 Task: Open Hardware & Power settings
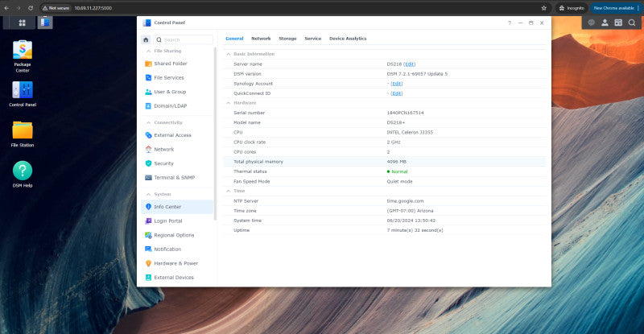point(177,263)
